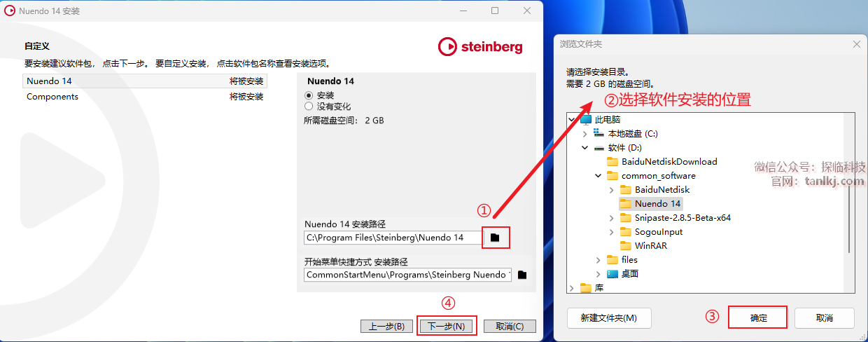Browse start menu shortcut path folder icon
868x342 pixels.
pos(522,275)
